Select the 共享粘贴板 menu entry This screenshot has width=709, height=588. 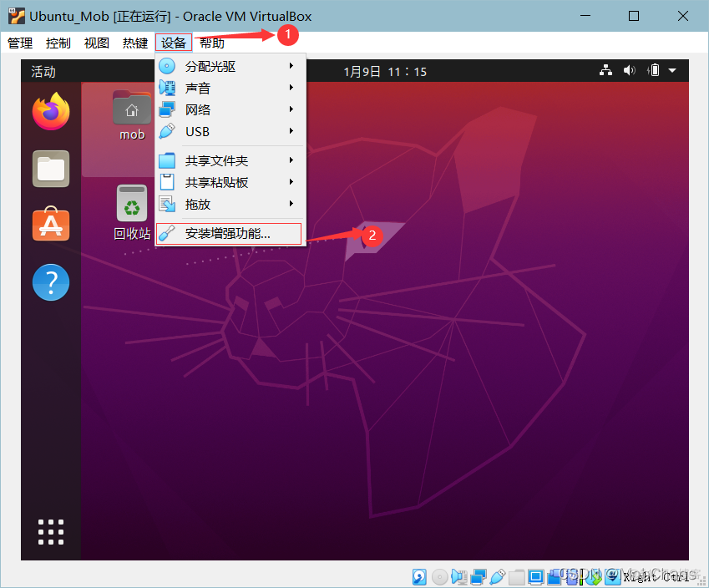click(x=230, y=182)
